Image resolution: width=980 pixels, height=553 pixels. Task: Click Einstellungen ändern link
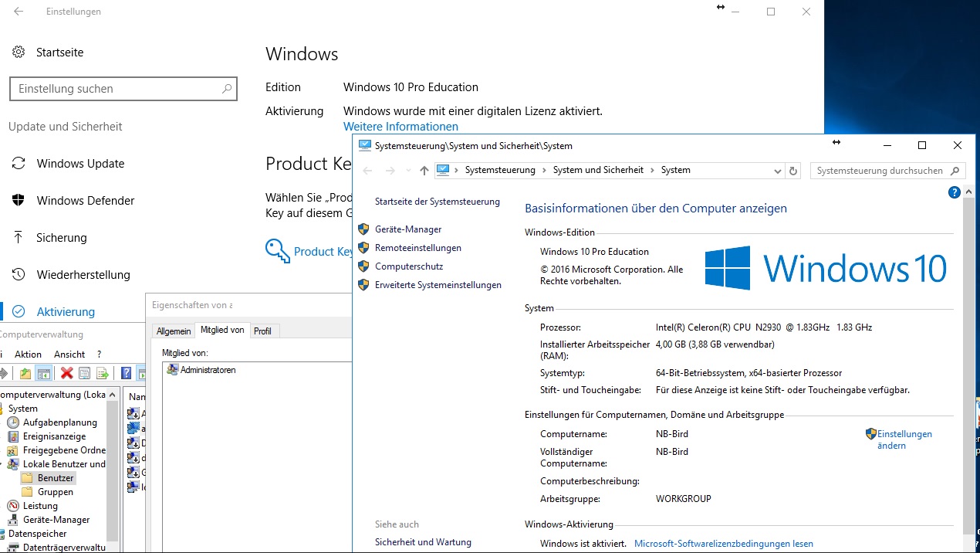point(904,439)
